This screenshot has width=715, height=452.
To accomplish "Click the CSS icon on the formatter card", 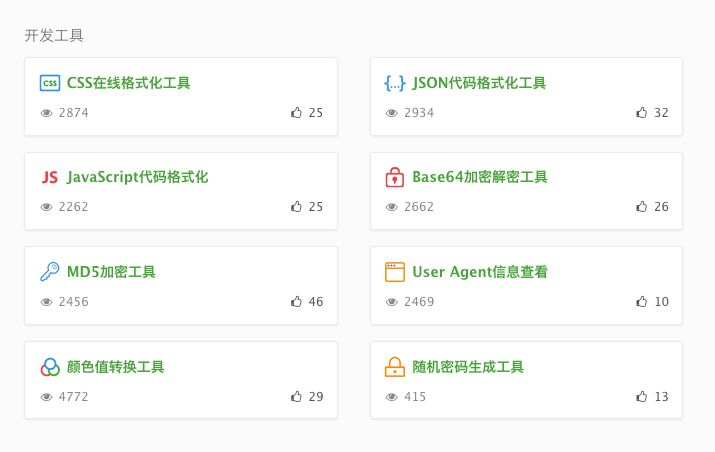I will (x=50, y=83).
